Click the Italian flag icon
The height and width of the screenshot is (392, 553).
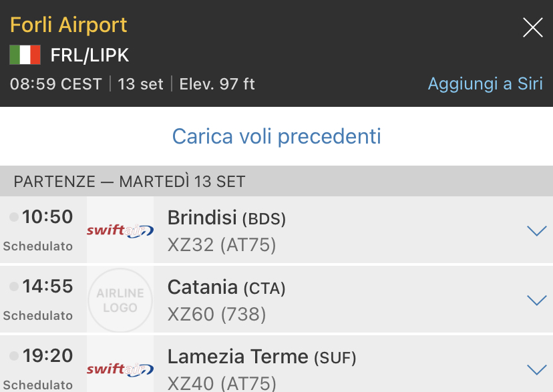tap(25, 55)
